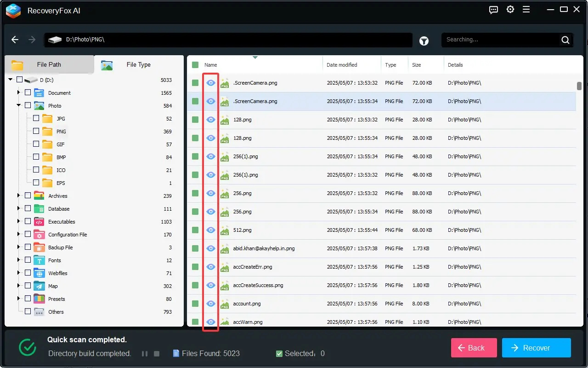Click the magnifier icon in the search box
The width and height of the screenshot is (588, 368).
tap(565, 40)
